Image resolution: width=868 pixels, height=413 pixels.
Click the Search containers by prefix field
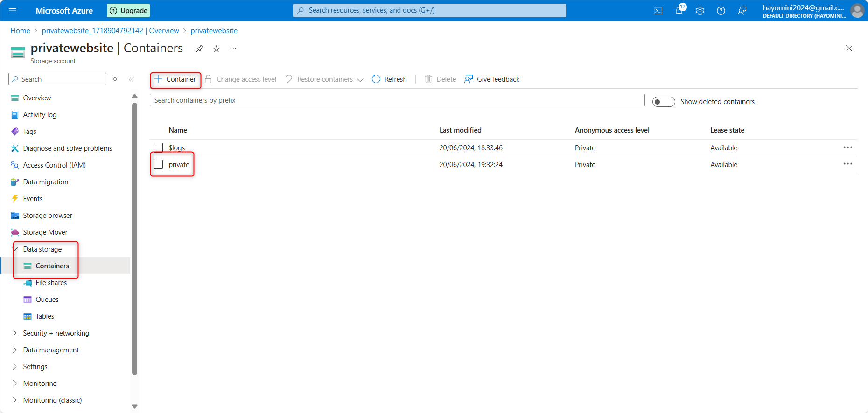[x=397, y=100]
